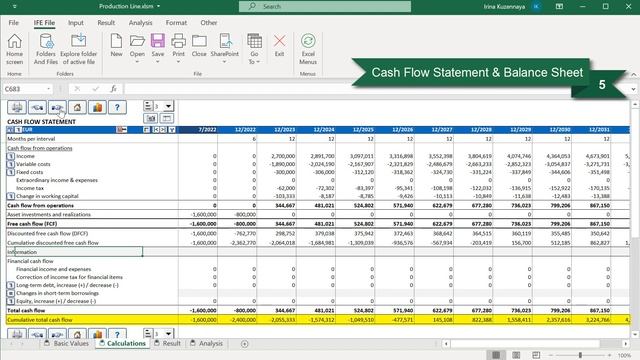Screen dimensions: 640x360
Task: Switch to the Other ribbon tab
Action: click(x=209, y=23)
